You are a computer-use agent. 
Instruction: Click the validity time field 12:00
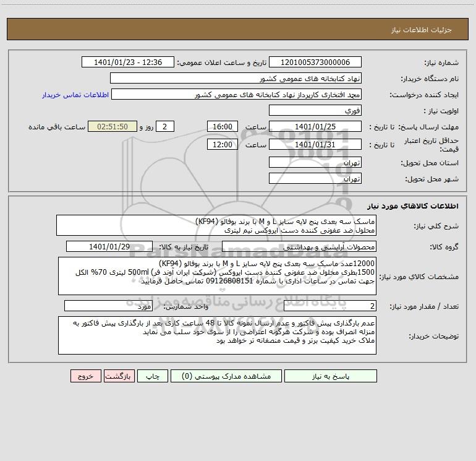pyautogui.click(x=222, y=144)
